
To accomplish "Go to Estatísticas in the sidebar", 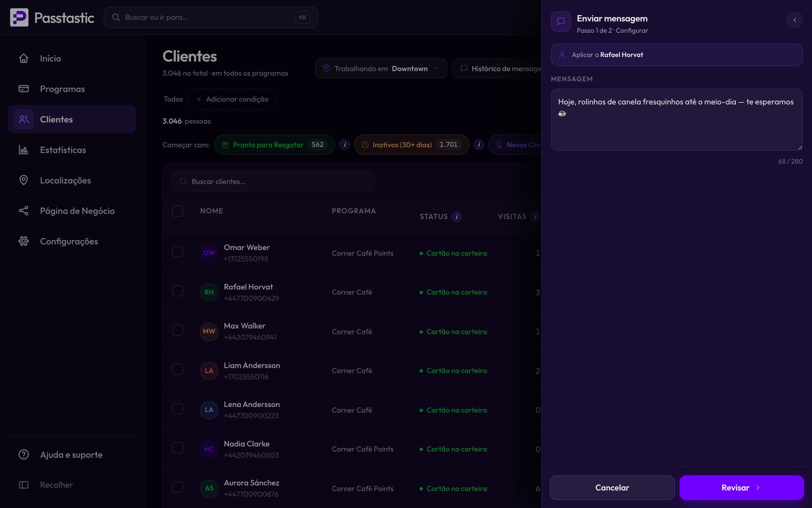I will (x=72, y=150).
